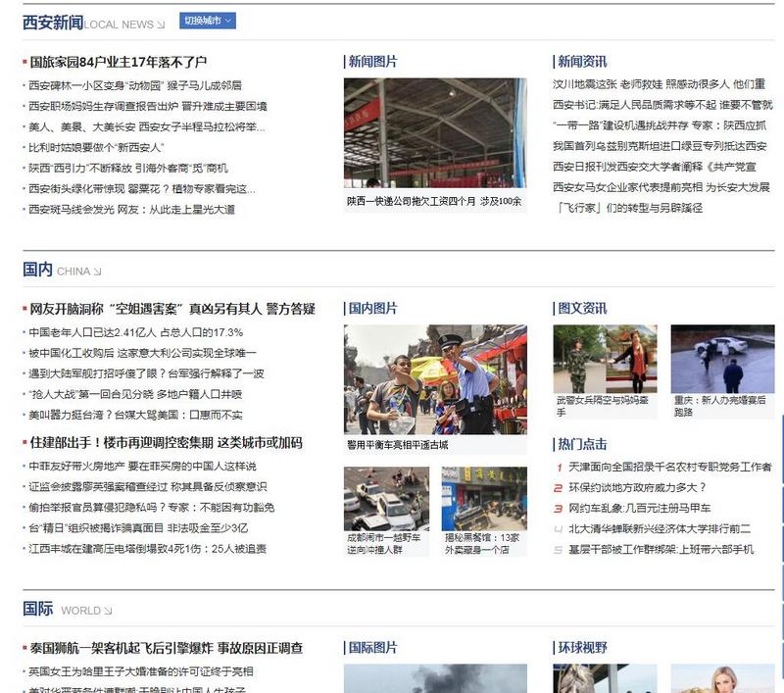Viewport: 784px width, 693px height.
Task: Open article 西安职场妈妈生存调查报告出炉
Action: tap(148, 106)
